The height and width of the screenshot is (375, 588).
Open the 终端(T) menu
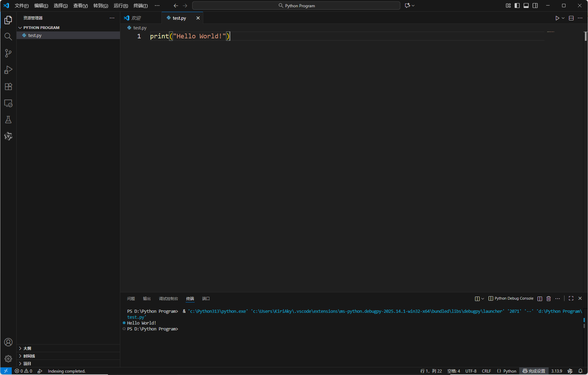point(140,6)
